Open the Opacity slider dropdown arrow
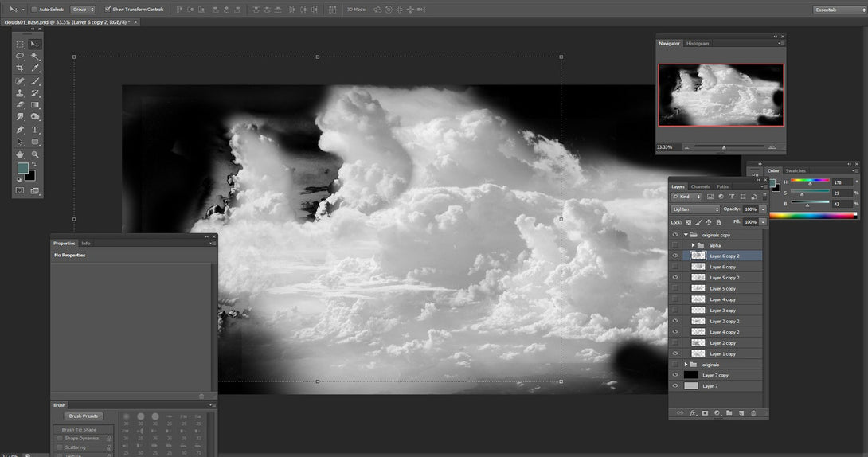 pos(763,209)
